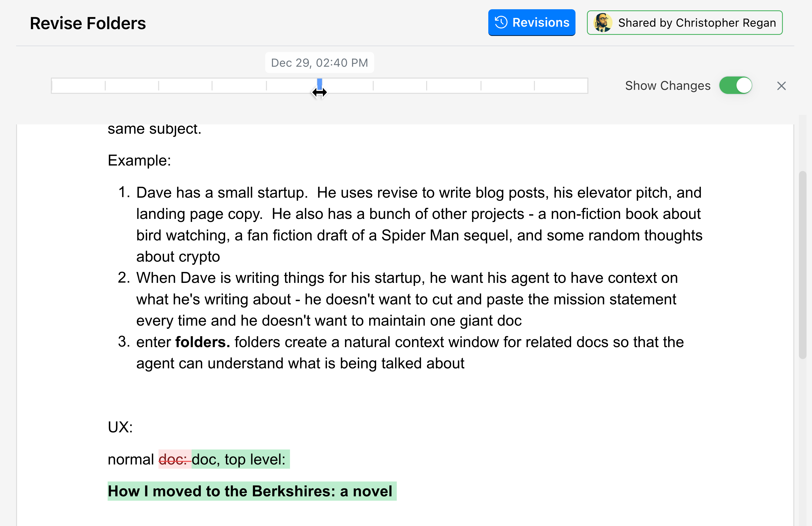
Task: Place the cursor on the "UX:" line
Action: (120, 427)
